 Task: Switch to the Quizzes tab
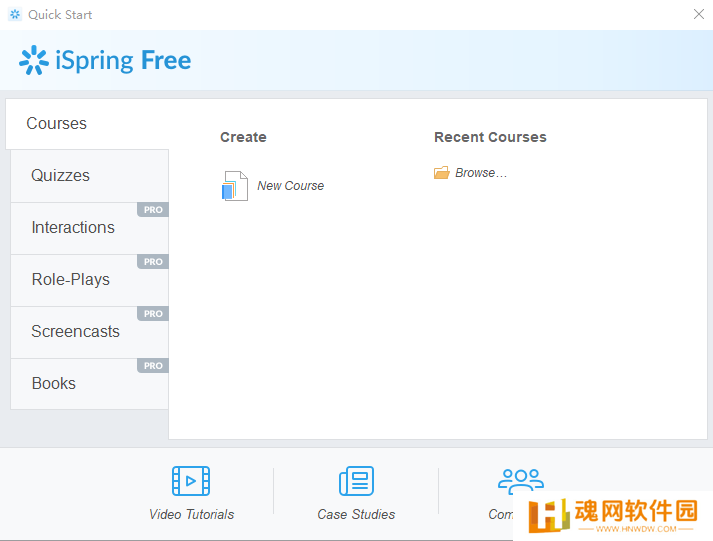pyautogui.click(x=90, y=176)
